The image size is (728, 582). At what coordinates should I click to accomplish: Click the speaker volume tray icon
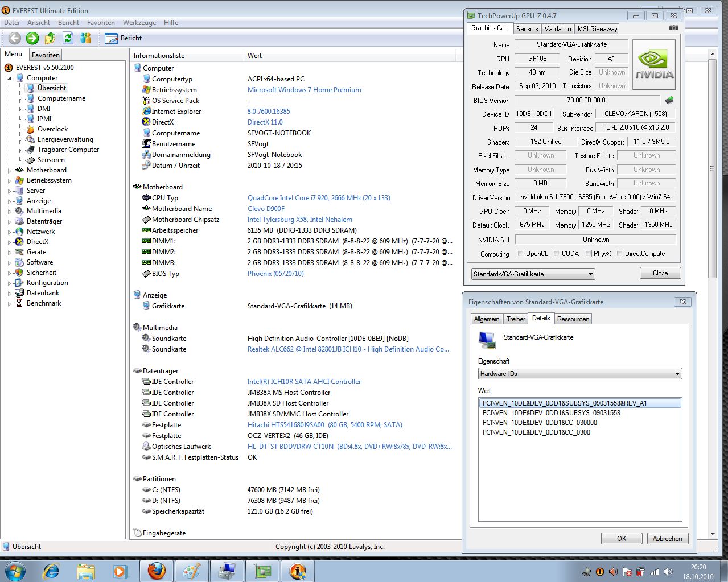point(669,572)
